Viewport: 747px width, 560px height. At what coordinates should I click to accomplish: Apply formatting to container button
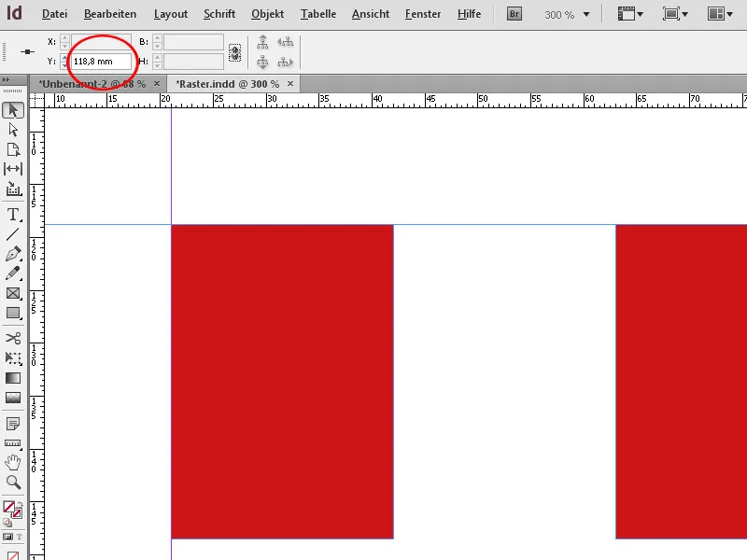coord(7,538)
